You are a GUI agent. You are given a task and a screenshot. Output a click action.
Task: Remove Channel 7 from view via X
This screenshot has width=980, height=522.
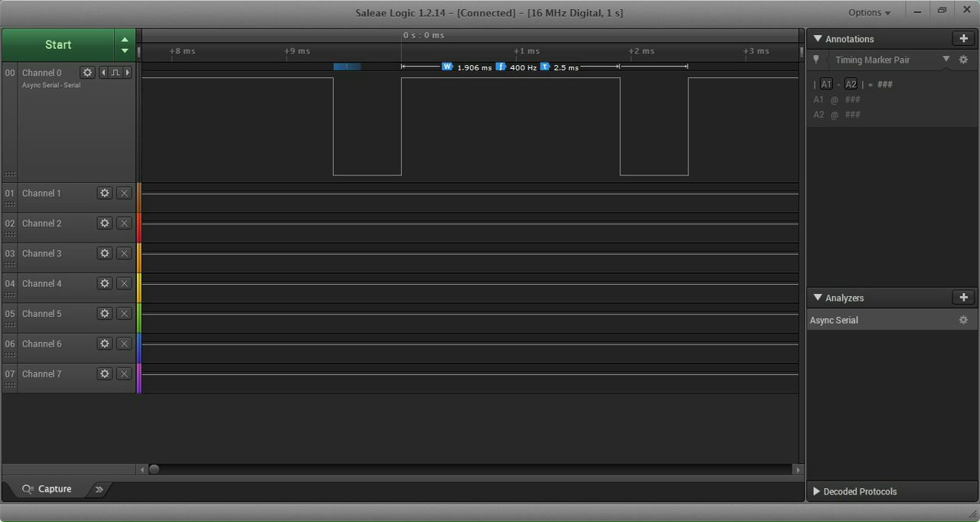(124, 374)
